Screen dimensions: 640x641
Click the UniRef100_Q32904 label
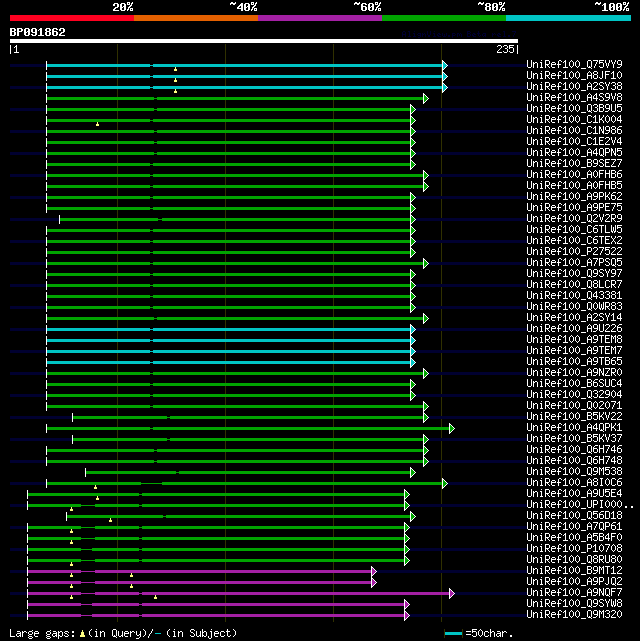pos(574,394)
